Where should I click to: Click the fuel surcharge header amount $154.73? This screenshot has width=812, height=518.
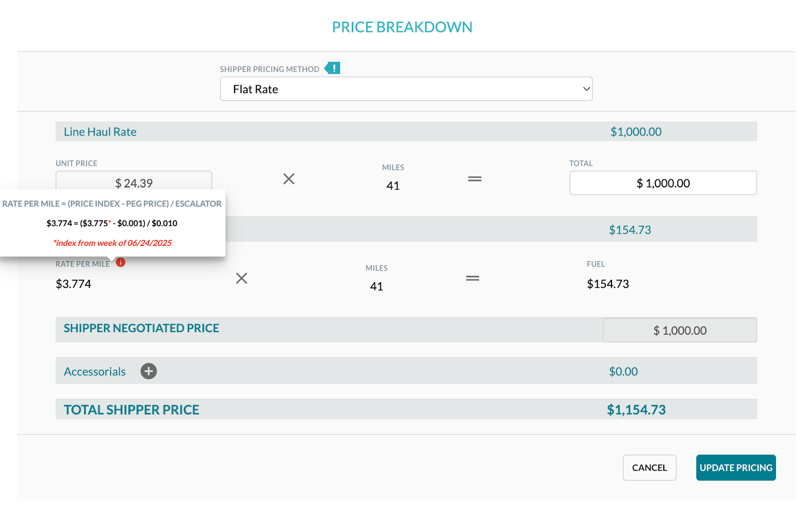pos(630,230)
